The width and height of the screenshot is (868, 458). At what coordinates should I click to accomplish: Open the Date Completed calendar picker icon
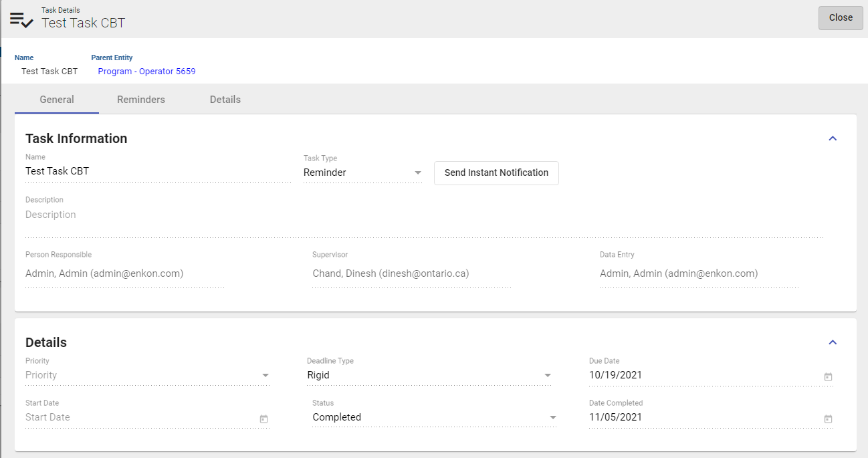click(828, 419)
